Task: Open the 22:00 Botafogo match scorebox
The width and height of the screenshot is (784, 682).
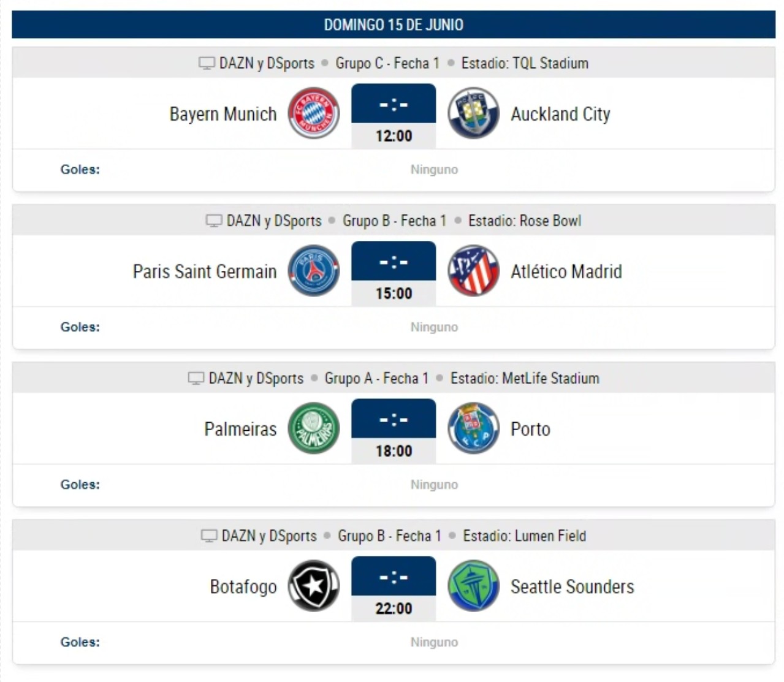Action: [394, 588]
